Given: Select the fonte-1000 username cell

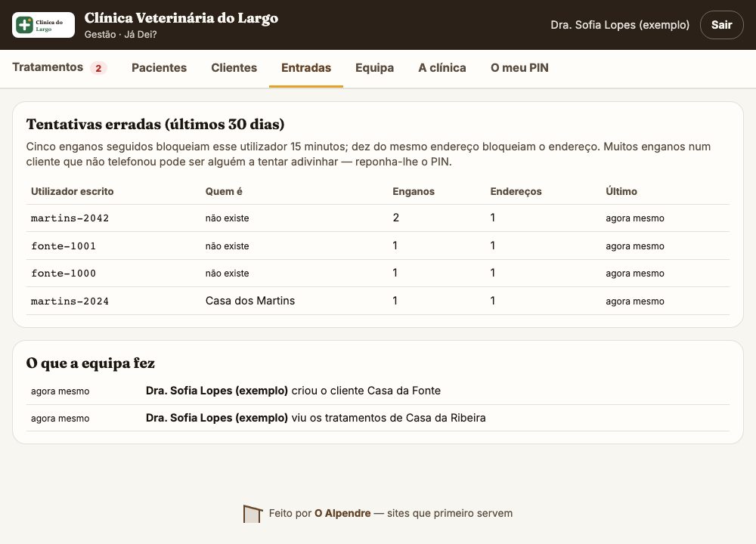Looking at the screenshot, I should (x=64, y=274).
